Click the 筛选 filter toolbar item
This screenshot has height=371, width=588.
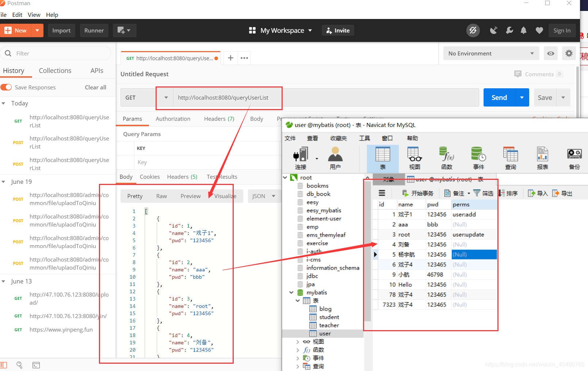483,193
